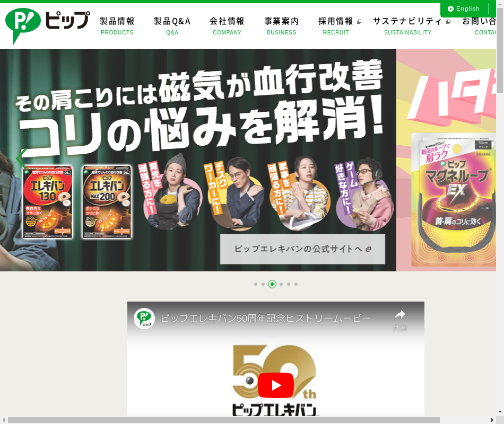Viewport: 504px width, 424px height.
Task: Visit ピップエレキバンの公式サイトへ button
Action: 302,249
